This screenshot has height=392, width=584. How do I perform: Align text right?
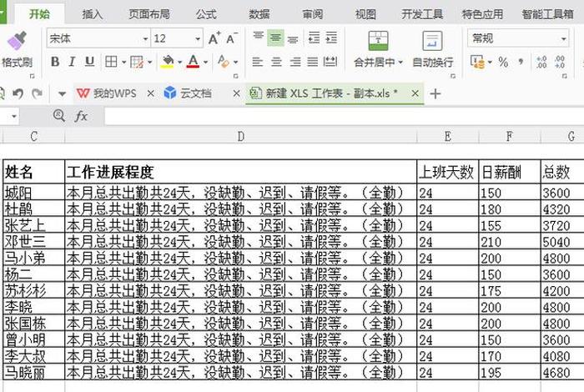pyautogui.click(x=295, y=62)
